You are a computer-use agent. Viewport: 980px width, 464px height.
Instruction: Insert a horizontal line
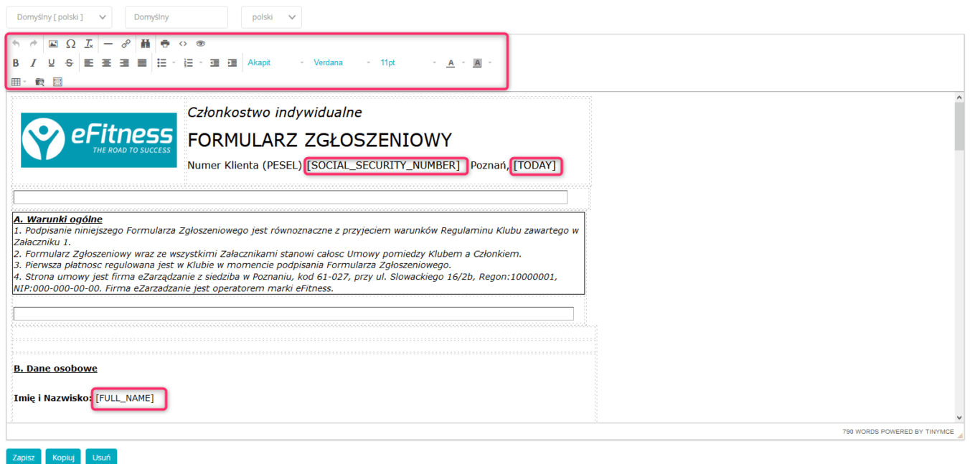[x=108, y=44]
